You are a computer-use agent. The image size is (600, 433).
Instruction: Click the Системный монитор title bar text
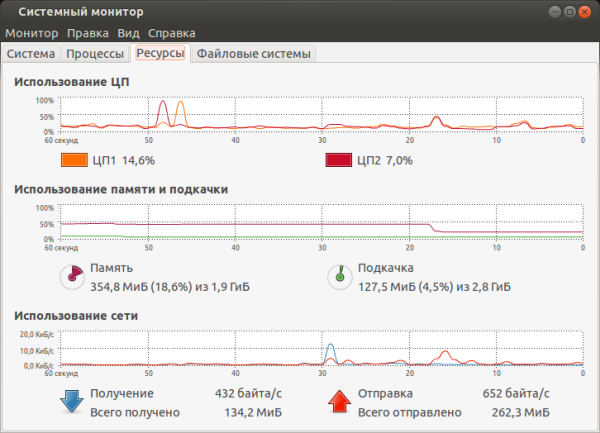click(x=81, y=12)
